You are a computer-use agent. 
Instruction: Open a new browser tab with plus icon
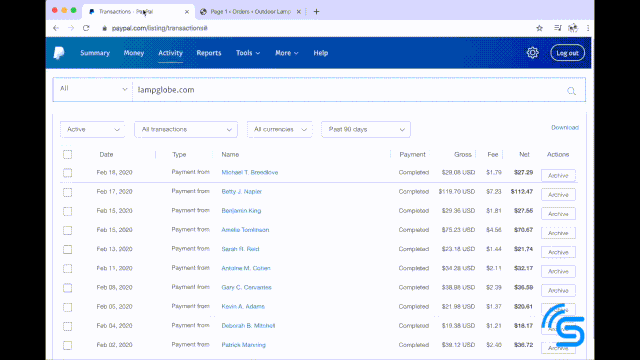point(316,11)
